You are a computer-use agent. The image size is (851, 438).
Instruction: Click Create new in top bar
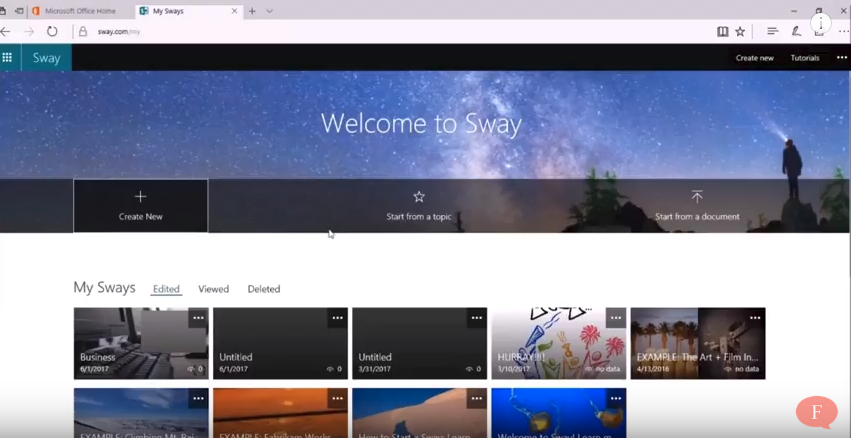[x=754, y=58]
